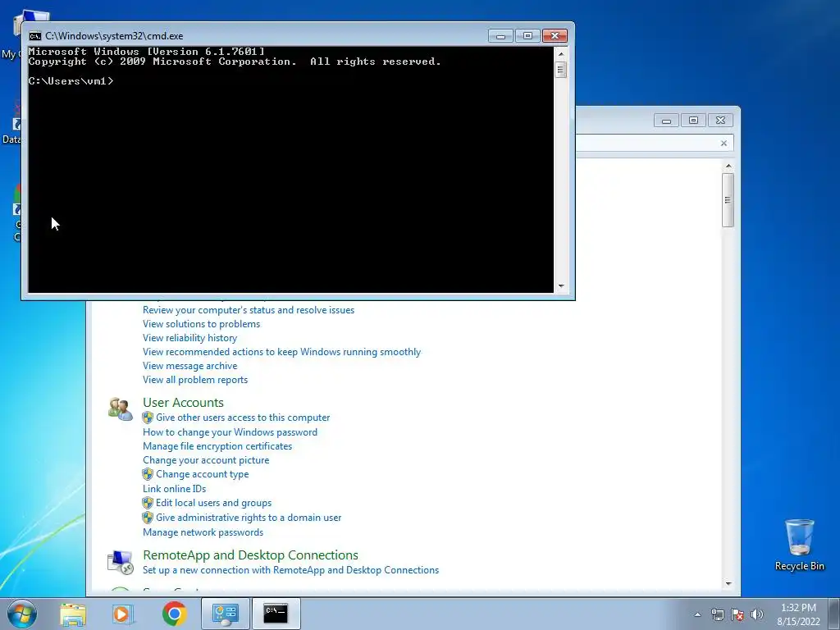Open User Accounts heading link
Image resolution: width=840 pixels, height=630 pixels.
tap(183, 402)
